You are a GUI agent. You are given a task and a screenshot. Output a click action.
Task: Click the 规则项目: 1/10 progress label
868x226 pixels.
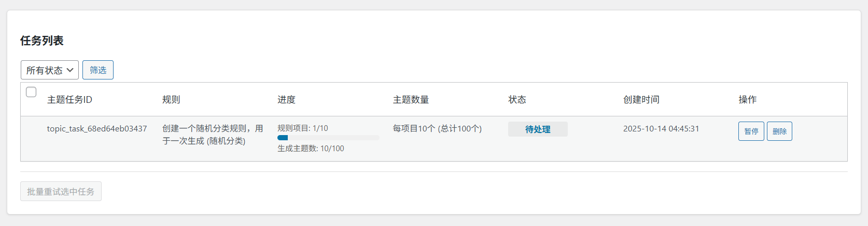point(303,128)
